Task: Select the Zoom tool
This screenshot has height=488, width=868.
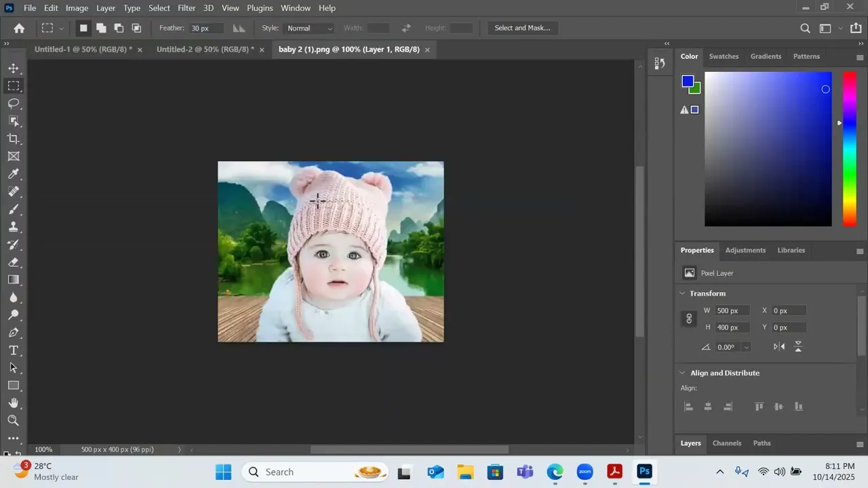Action: pos(14,421)
